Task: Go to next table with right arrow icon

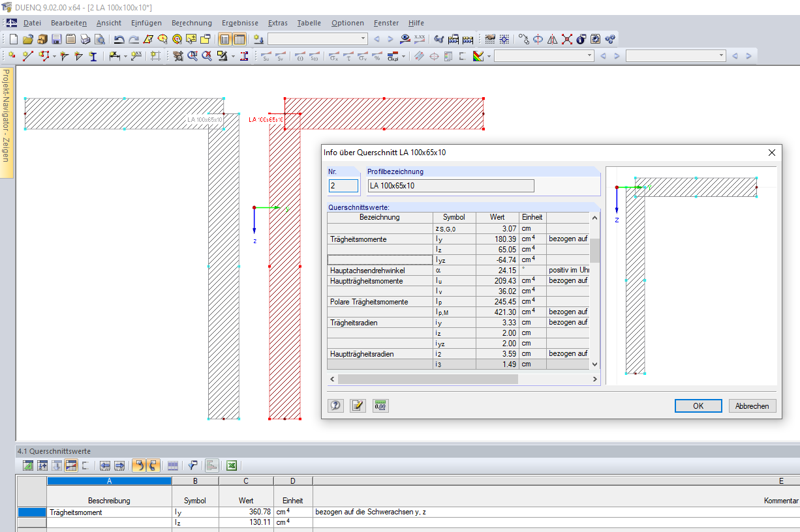Action: click(x=119, y=465)
